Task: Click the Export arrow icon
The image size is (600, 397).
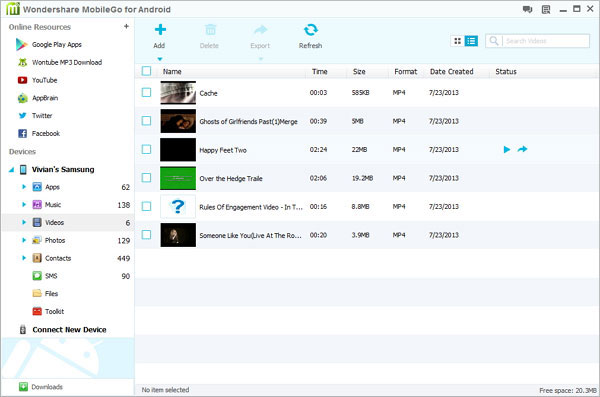Action: [x=261, y=30]
